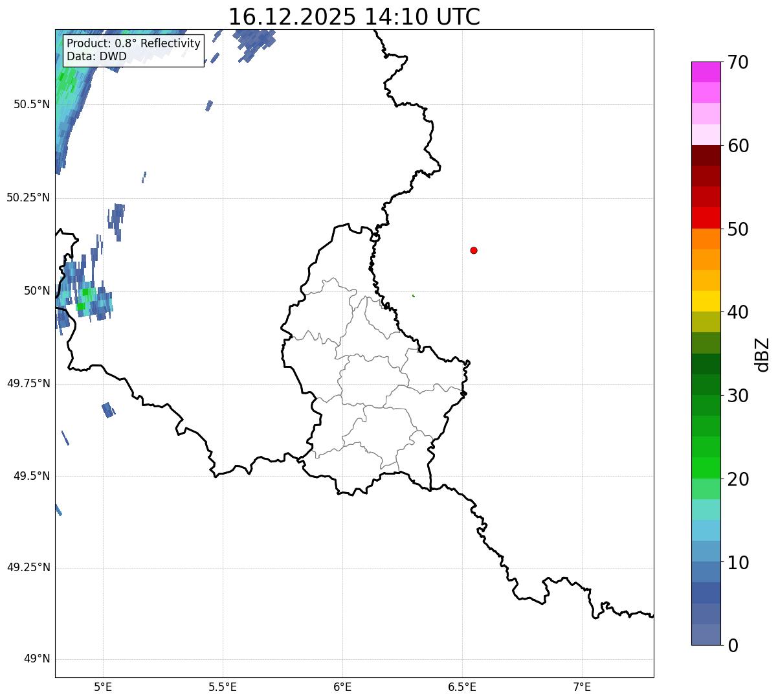
Task: Click the 49.5°N latitude label
Action: point(31,476)
